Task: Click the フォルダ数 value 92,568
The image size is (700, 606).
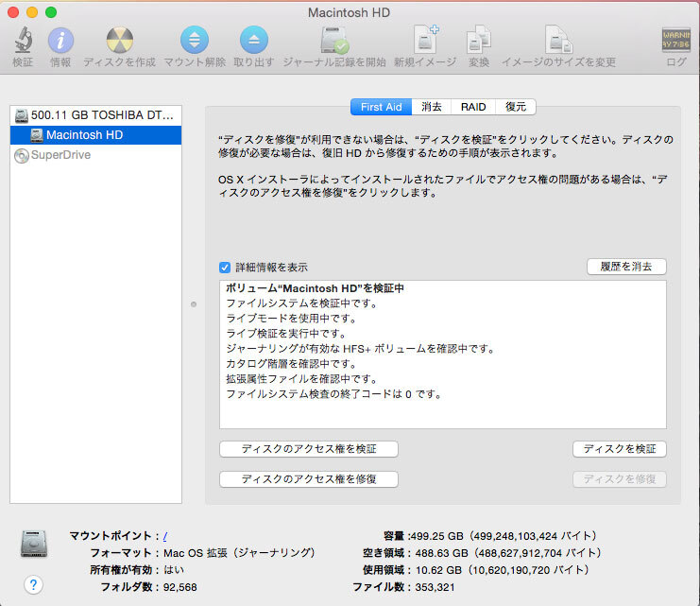Action: point(179,587)
